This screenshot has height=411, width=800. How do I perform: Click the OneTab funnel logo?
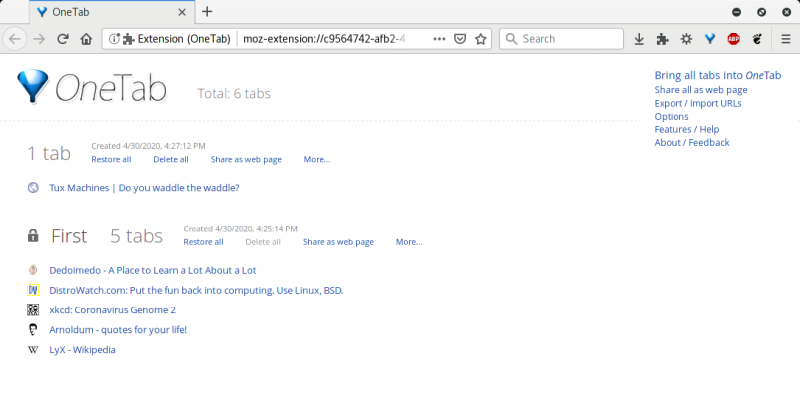(33, 86)
